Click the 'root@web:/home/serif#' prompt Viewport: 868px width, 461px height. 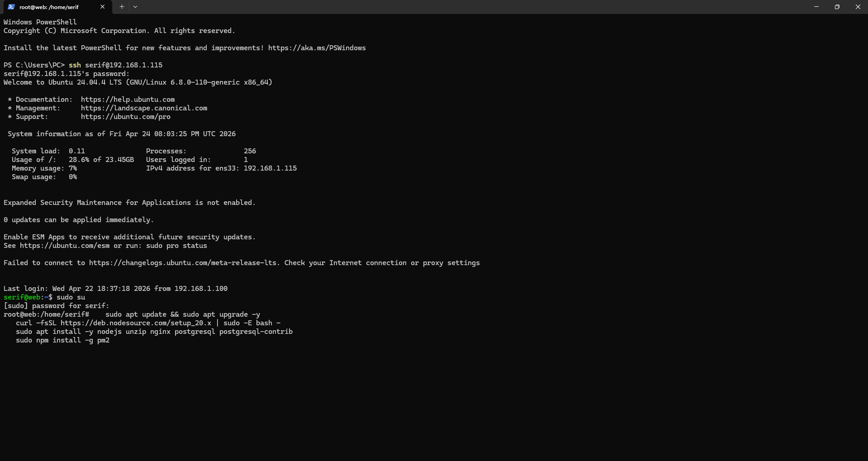click(46, 314)
